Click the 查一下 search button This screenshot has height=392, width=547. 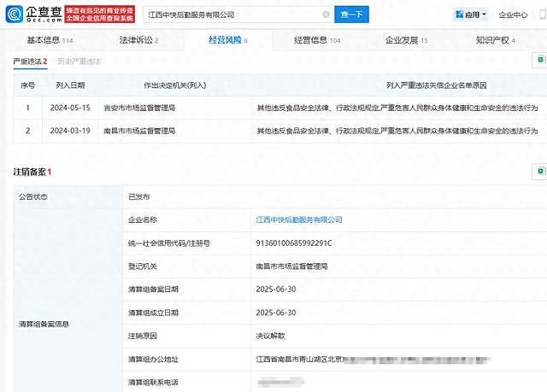coord(351,15)
